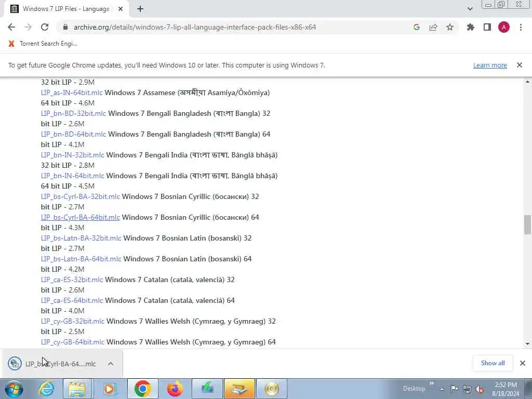The height and width of the screenshot is (399, 532).
Task: Open the profile avatar labeled A
Action: click(x=504, y=27)
